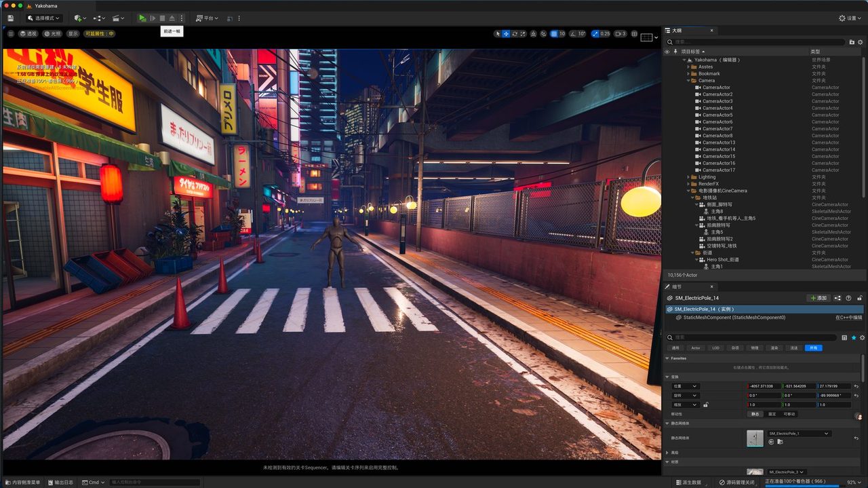Click the Outliner search field
This screenshot has height=488, width=868.
(755, 42)
